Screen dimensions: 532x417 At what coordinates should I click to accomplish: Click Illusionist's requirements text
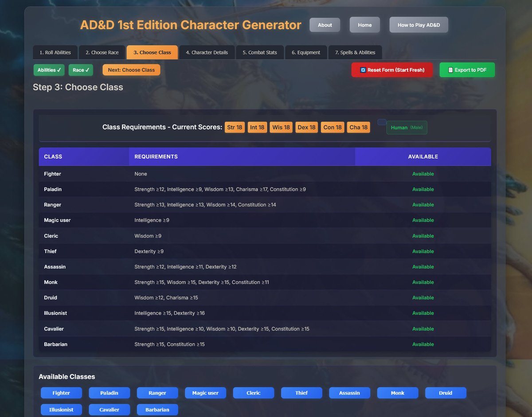click(170, 313)
